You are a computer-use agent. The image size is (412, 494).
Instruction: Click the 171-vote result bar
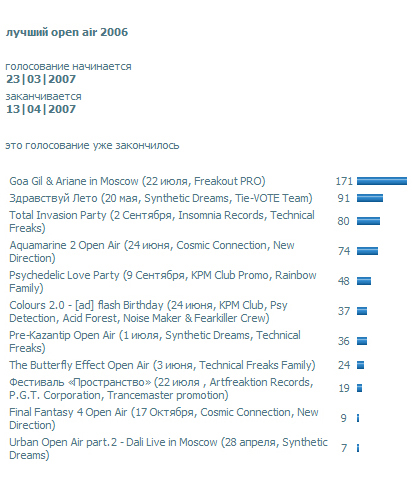(x=382, y=181)
